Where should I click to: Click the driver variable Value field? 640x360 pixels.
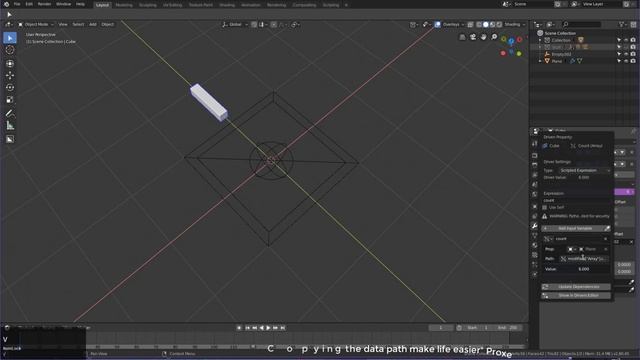(x=583, y=269)
